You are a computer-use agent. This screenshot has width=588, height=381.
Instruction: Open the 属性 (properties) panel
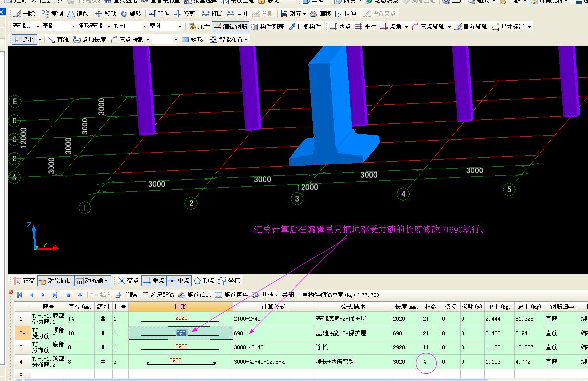(x=200, y=27)
